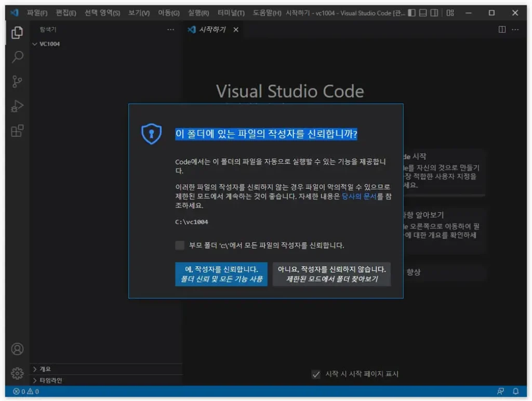Viewport: 532px width, 401px height.
Task: Toggle the primary sidebar layout button
Action: click(411, 13)
